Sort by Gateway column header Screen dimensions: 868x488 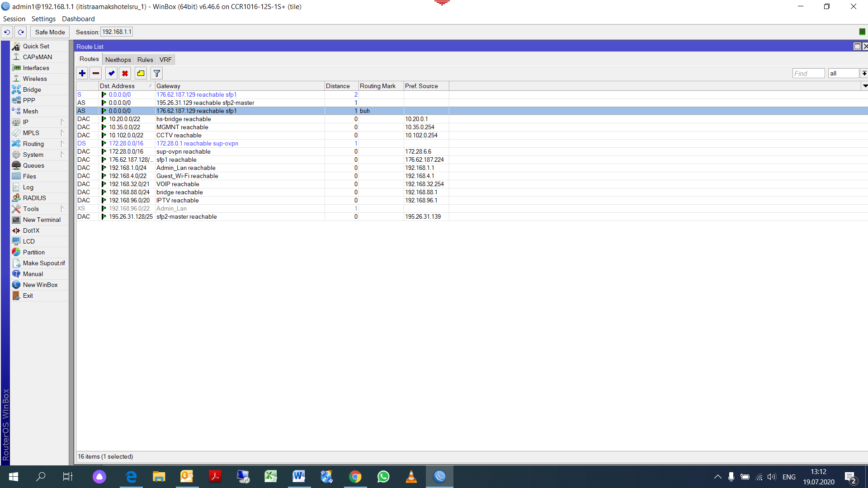pos(240,86)
